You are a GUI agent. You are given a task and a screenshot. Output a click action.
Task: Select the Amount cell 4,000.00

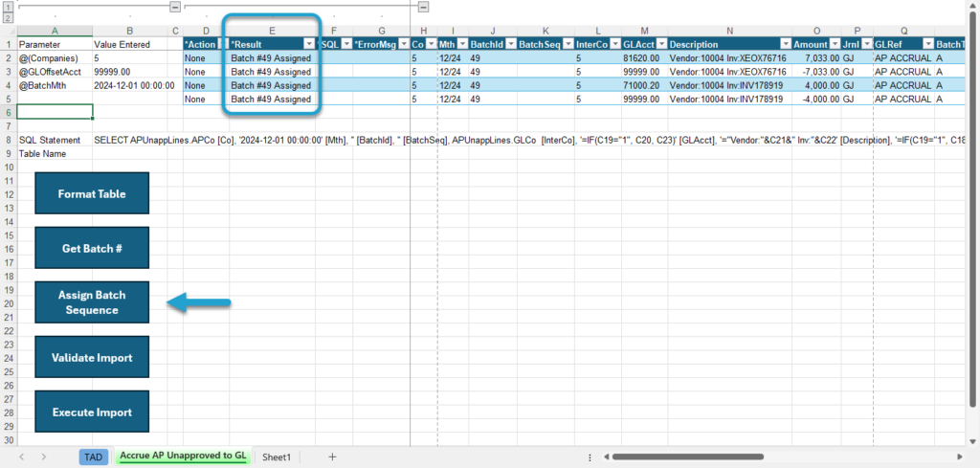[x=816, y=85]
